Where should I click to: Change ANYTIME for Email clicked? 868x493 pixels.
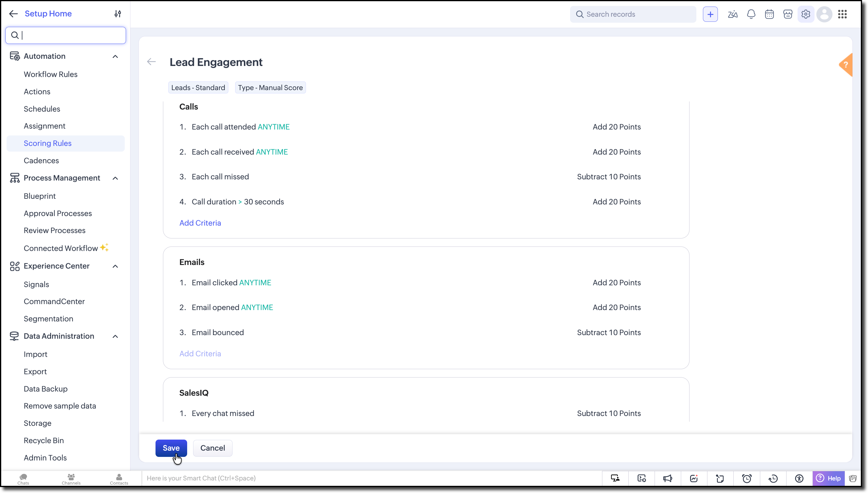(255, 282)
